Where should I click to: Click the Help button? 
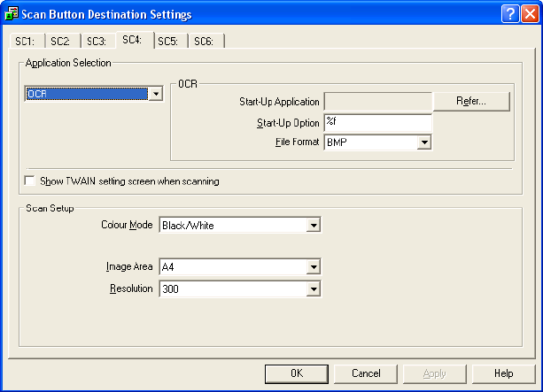click(503, 373)
